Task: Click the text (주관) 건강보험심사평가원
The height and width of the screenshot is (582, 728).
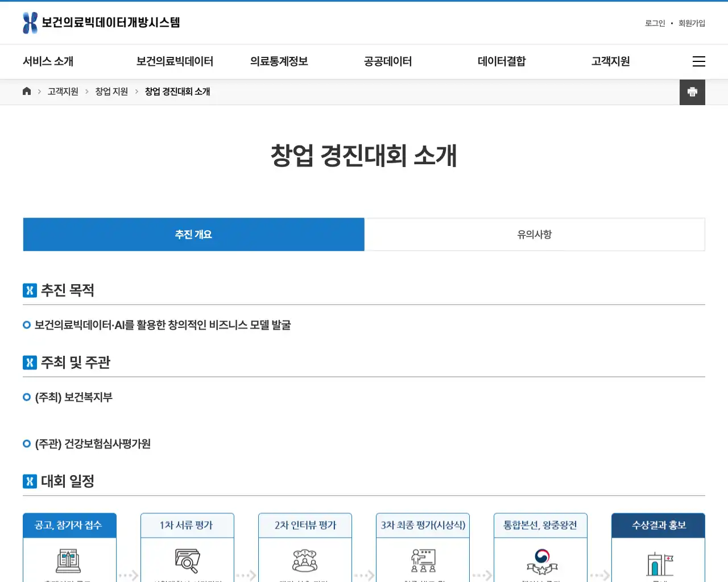Action: (x=93, y=444)
